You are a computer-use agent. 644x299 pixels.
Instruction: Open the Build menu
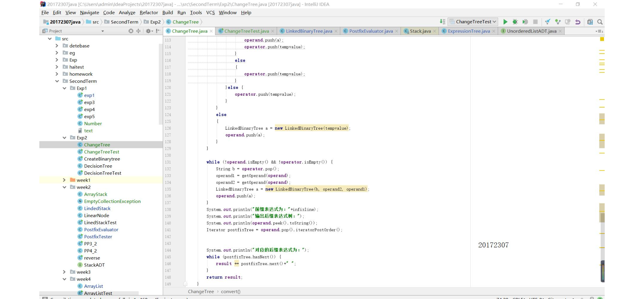[168, 13]
